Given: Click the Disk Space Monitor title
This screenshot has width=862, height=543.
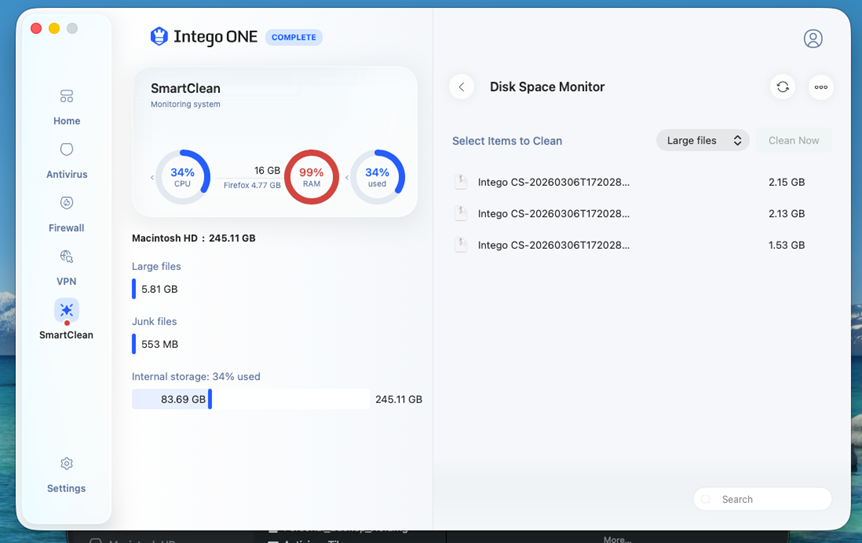Looking at the screenshot, I should [547, 87].
